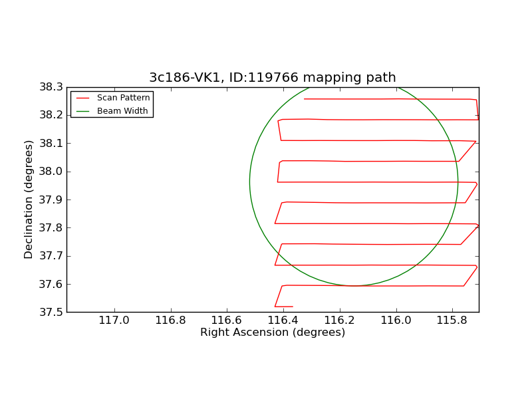This screenshot has height=399, width=532.
Task: Click the 117.0 right ascension tick label
Action: click(x=114, y=321)
